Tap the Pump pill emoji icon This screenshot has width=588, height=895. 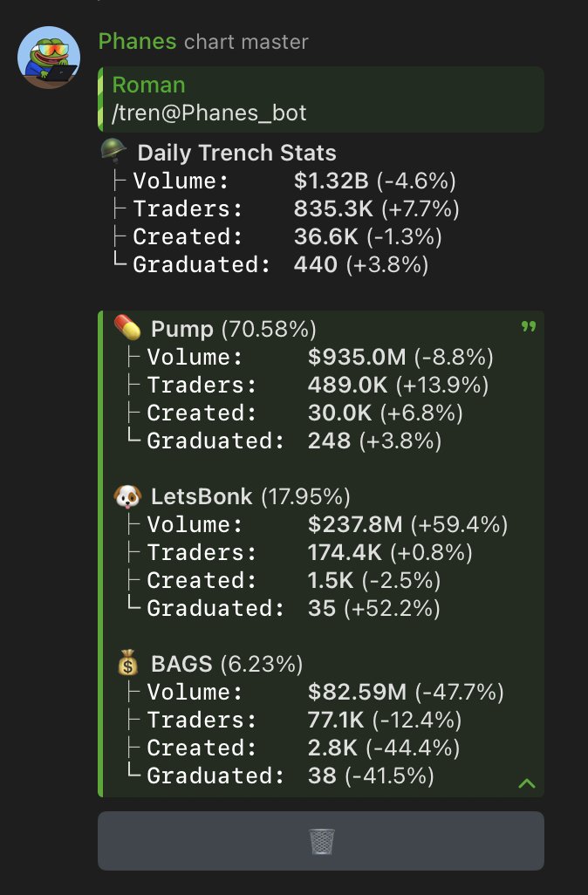(127, 328)
